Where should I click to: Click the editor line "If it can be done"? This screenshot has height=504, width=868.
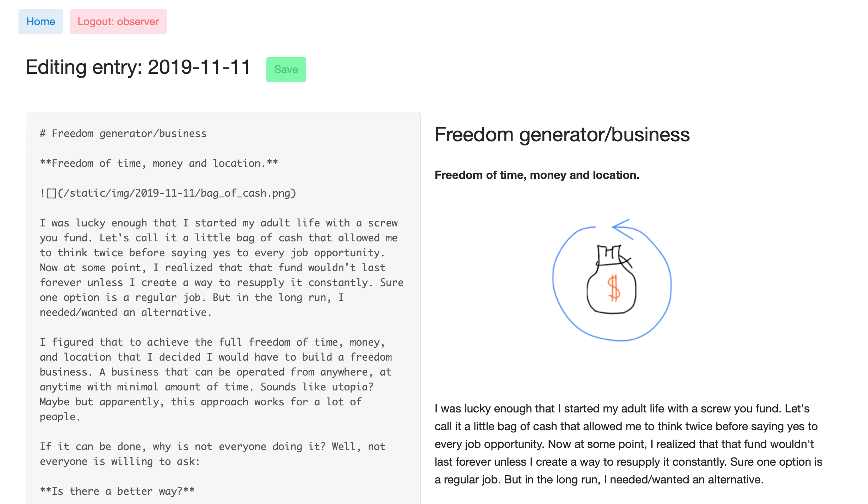(x=212, y=447)
